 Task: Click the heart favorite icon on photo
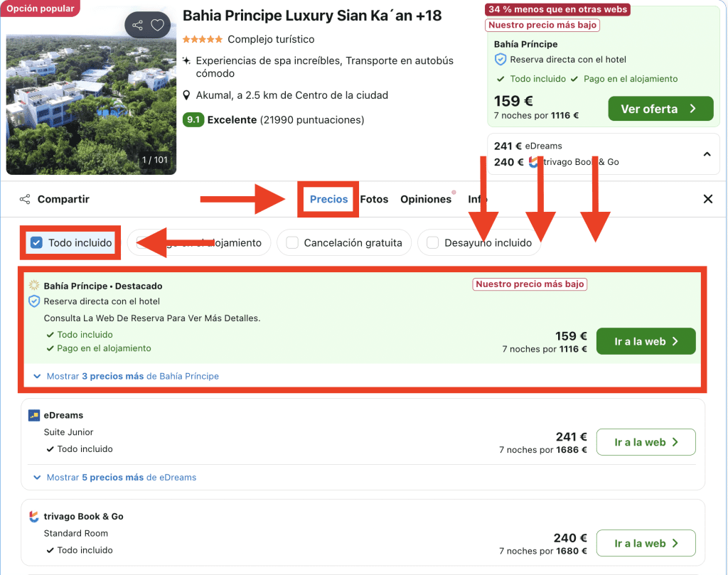158,26
